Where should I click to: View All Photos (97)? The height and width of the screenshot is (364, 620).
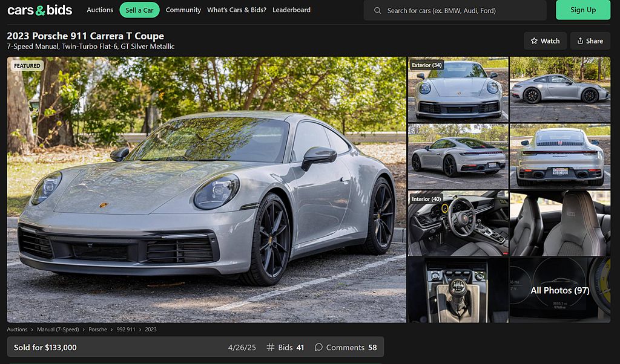point(560,290)
